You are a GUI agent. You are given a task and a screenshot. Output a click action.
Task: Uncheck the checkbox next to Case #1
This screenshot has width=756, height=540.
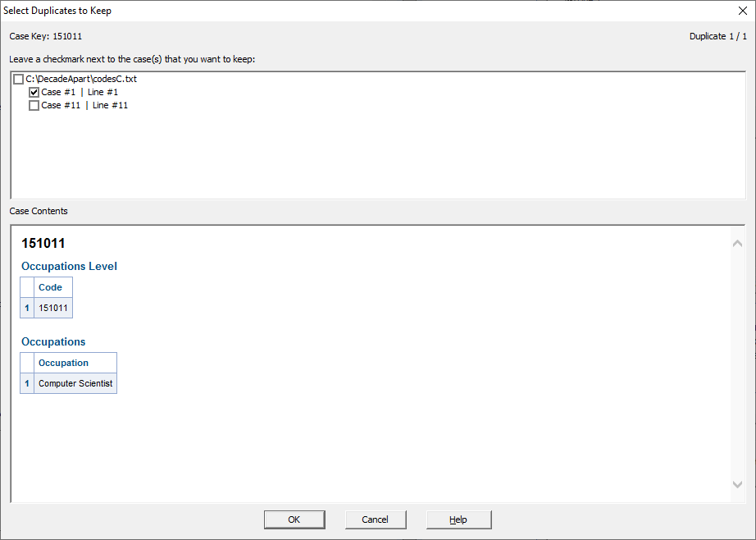pyautogui.click(x=34, y=92)
